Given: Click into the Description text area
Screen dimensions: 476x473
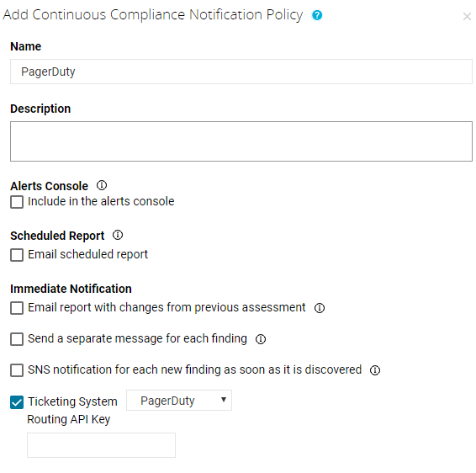Looking at the screenshot, I should coord(241,141).
